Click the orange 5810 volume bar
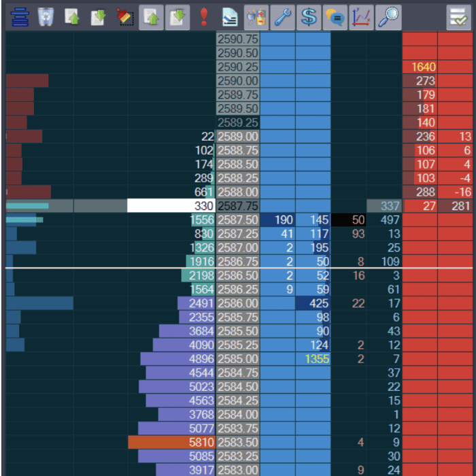This screenshot has width=476, height=476. 171,442
